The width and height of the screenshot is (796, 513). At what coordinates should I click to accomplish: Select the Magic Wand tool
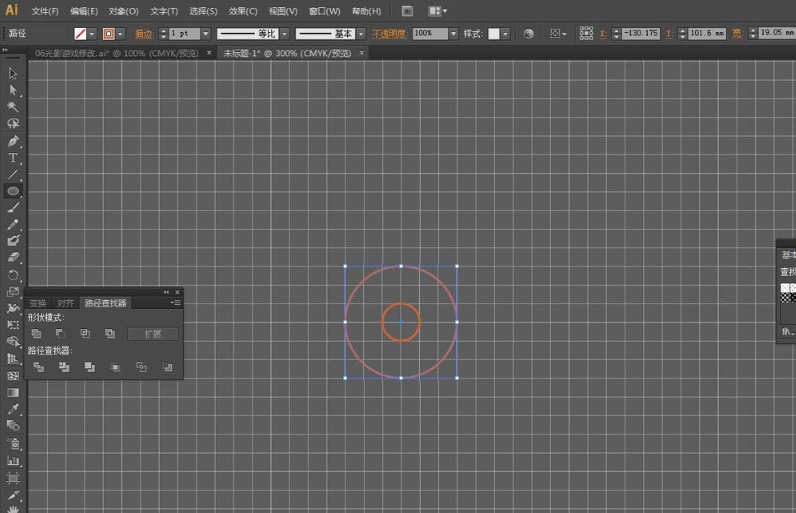click(13, 107)
